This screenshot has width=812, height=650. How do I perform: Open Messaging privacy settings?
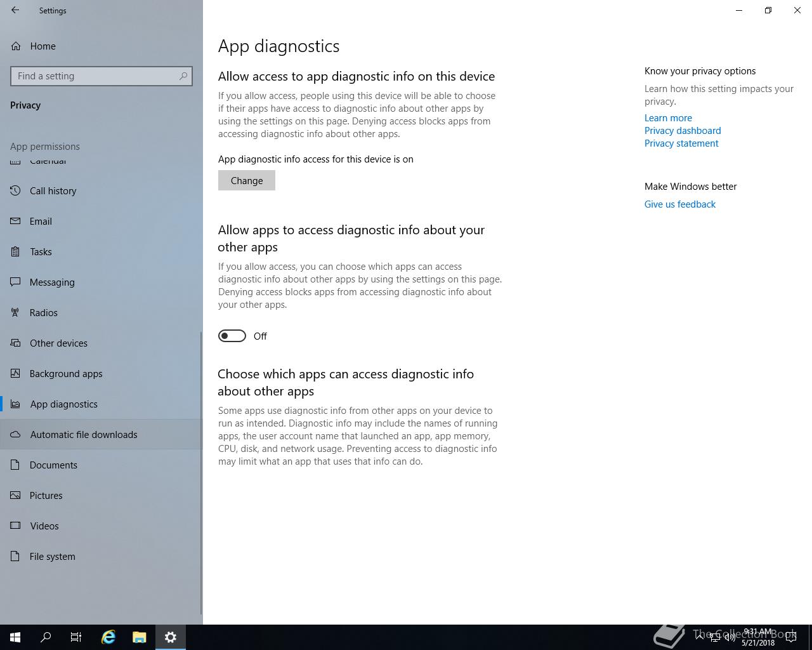[x=101, y=282]
